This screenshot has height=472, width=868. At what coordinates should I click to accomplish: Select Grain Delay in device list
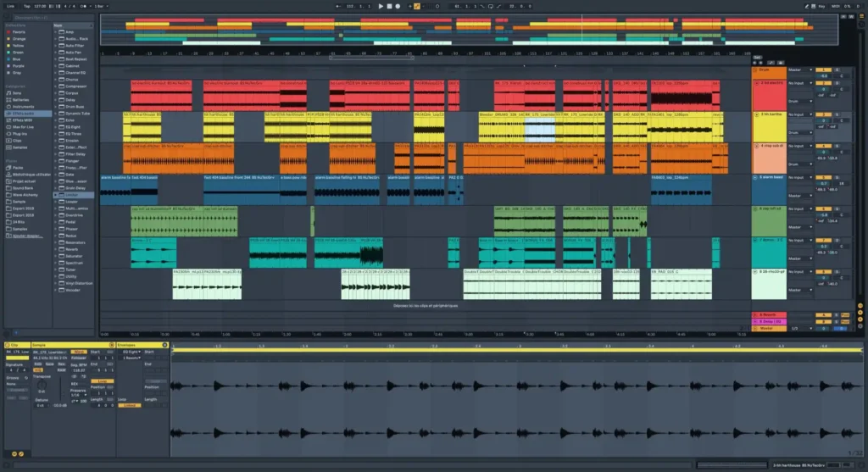75,188
